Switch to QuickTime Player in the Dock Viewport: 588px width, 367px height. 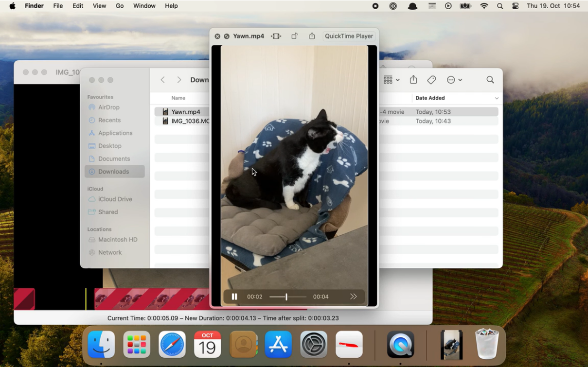pos(401,345)
